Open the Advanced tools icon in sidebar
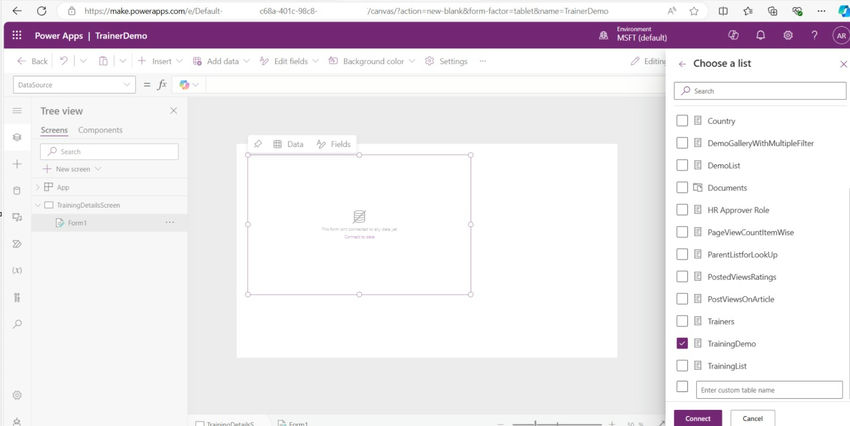Viewport: 850px width, 426px height. [x=17, y=297]
